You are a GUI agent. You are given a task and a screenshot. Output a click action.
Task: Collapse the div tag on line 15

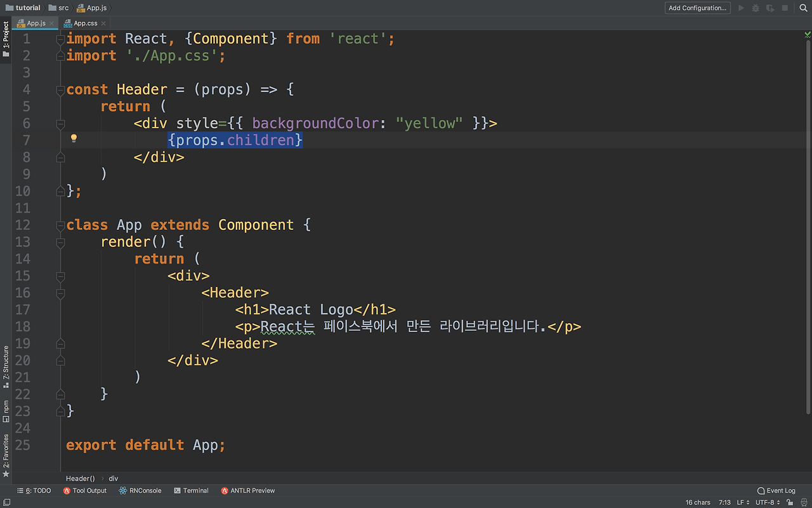coord(60,276)
